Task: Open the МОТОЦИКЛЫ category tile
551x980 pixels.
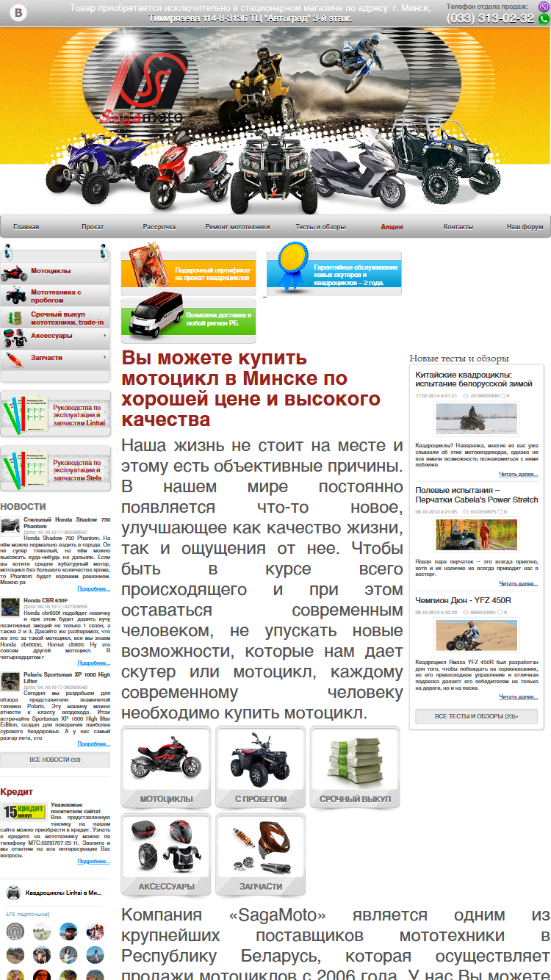Action: click(166, 768)
